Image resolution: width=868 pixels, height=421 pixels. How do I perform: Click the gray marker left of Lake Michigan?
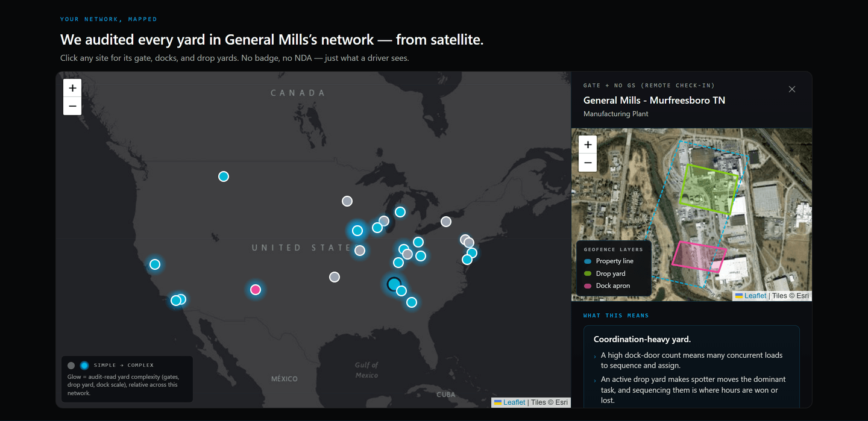(384, 221)
